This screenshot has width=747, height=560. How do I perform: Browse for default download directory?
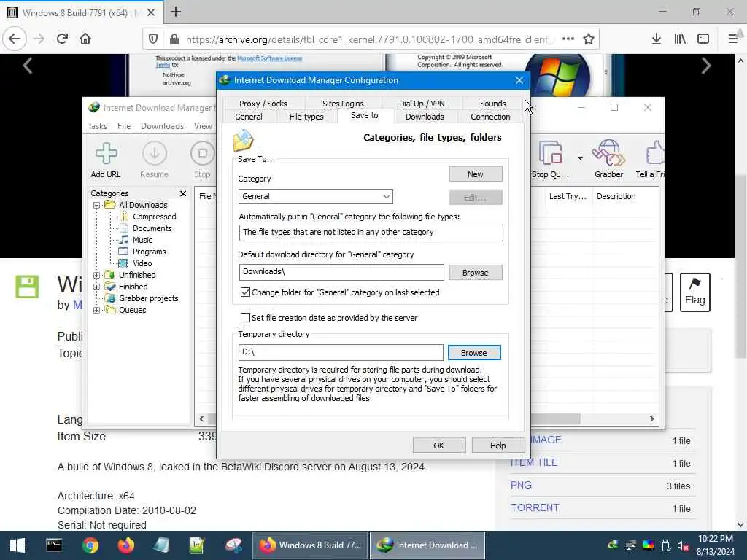tap(475, 273)
